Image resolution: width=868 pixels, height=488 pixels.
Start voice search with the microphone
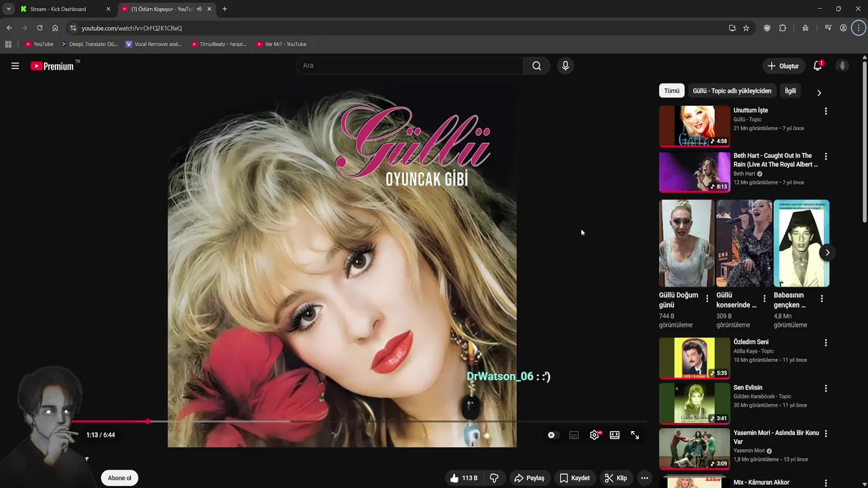(565, 66)
